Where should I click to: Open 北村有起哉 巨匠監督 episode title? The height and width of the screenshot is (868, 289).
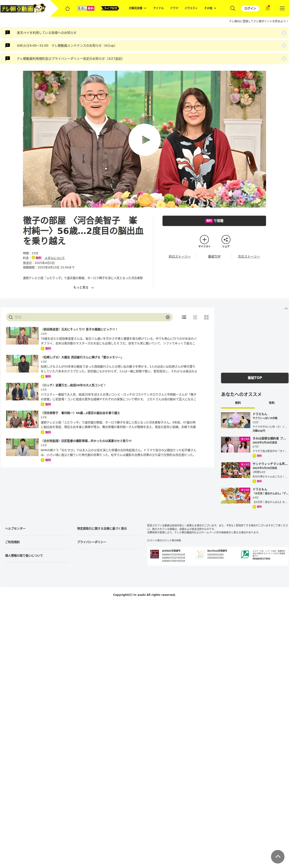coord(86,441)
